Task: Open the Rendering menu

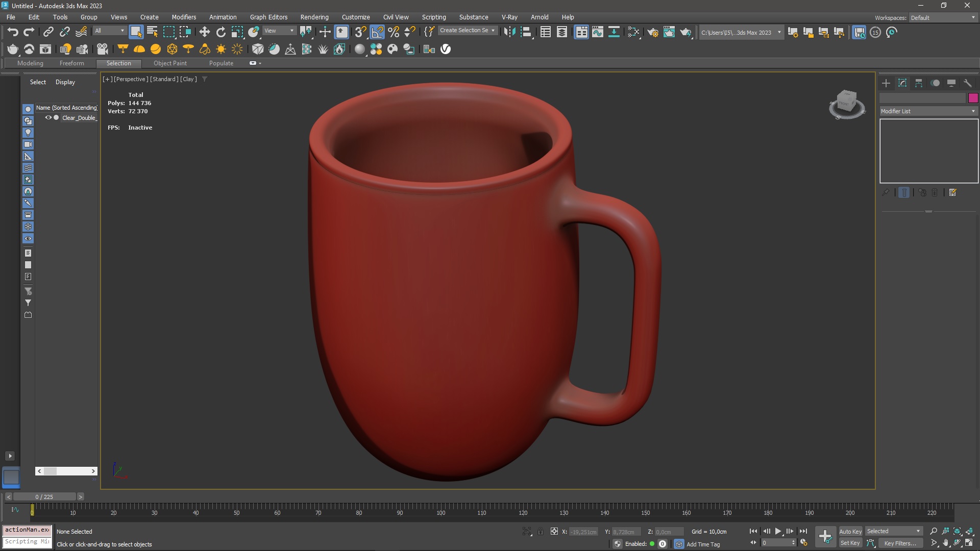Action: pyautogui.click(x=314, y=17)
